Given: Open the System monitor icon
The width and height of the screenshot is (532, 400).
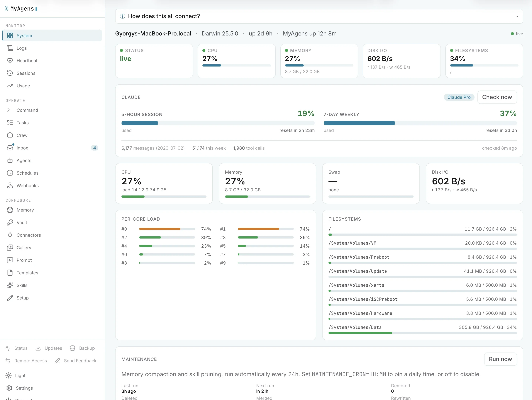Looking at the screenshot, I should click(x=10, y=36).
